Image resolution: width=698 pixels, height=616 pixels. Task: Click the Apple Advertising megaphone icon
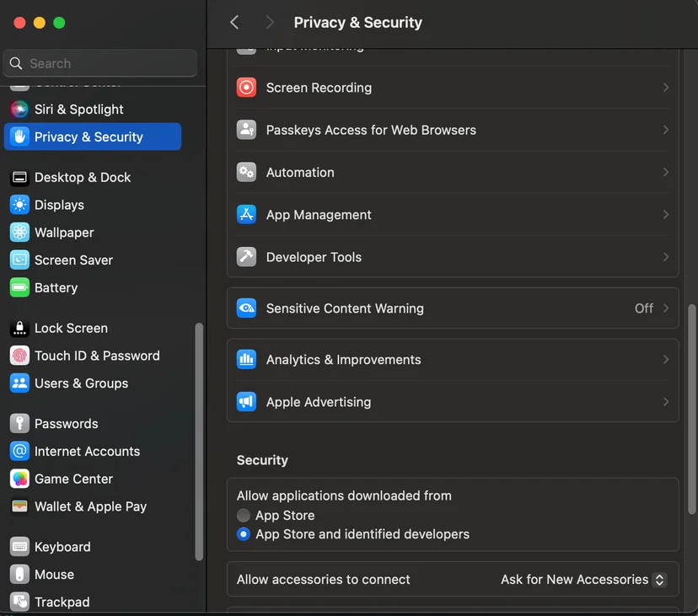(x=246, y=402)
